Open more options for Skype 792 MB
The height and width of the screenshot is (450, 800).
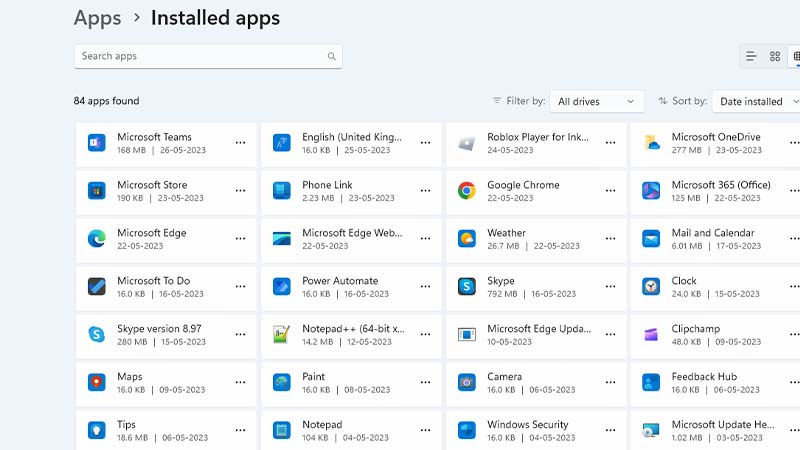[610, 287]
